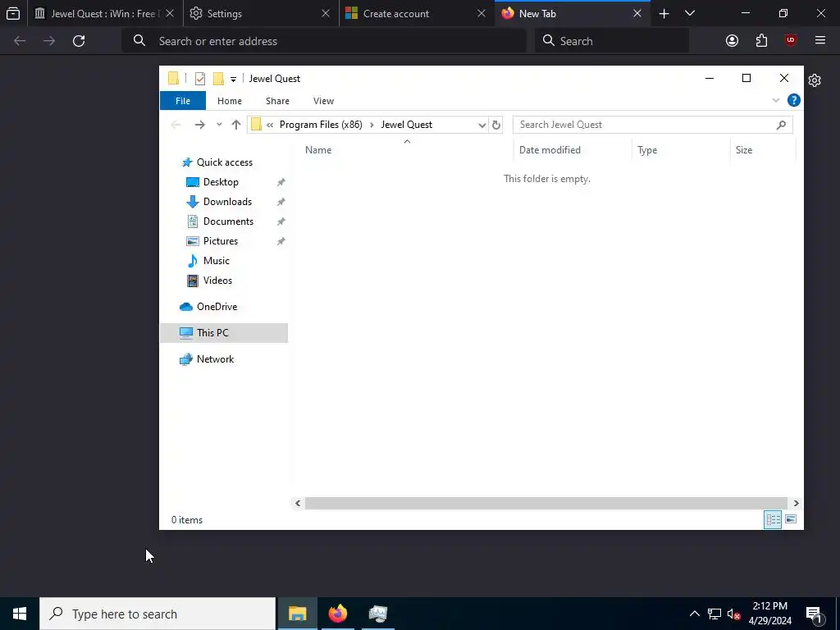
Task: Open Downloads in the navigation pane
Action: click(227, 202)
